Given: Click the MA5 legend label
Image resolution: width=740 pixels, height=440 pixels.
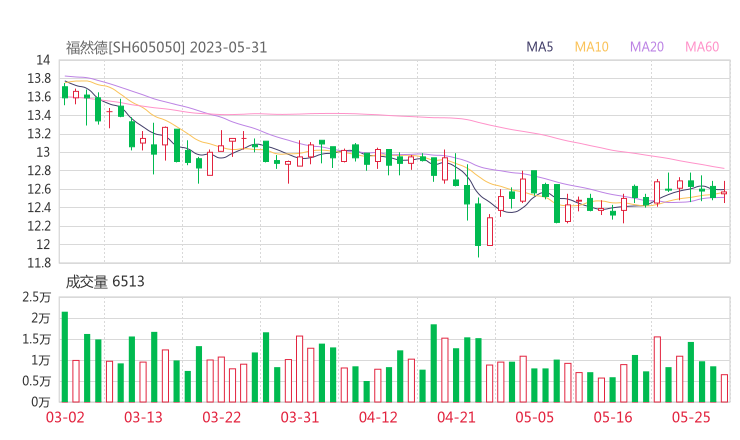Looking at the screenshot, I should pyautogui.click(x=539, y=47).
